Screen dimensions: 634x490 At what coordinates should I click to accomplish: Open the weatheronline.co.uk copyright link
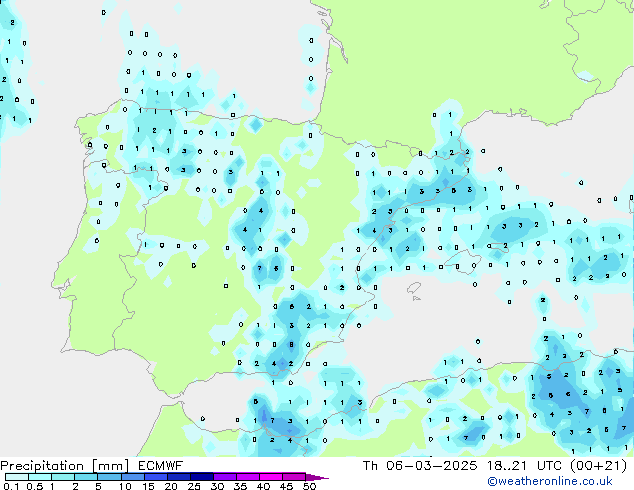point(550,481)
